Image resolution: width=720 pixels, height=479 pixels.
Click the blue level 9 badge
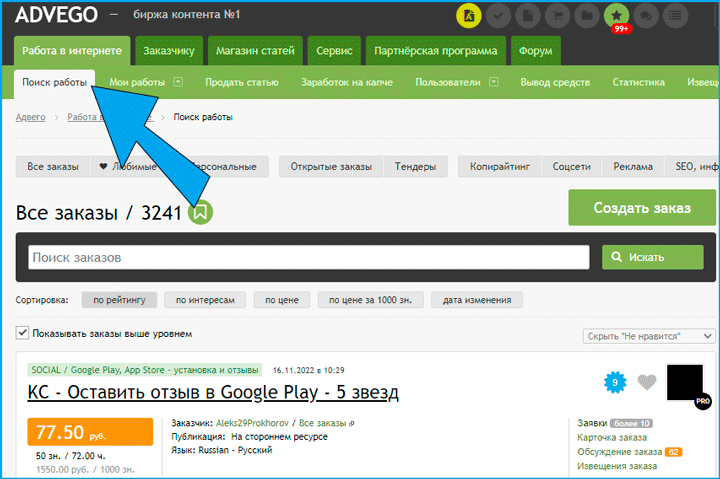tap(615, 382)
